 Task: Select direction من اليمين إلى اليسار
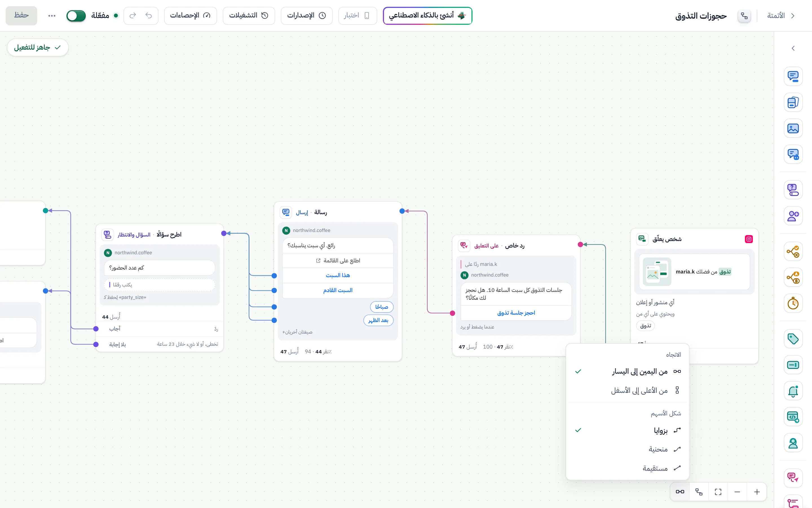point(627,371)
